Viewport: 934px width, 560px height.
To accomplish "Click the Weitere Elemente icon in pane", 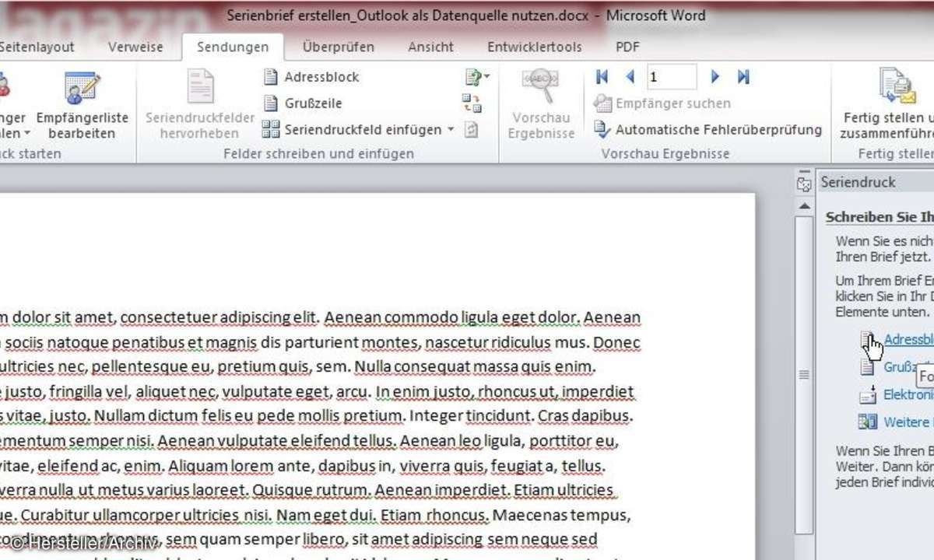I will tap(867, 422).
